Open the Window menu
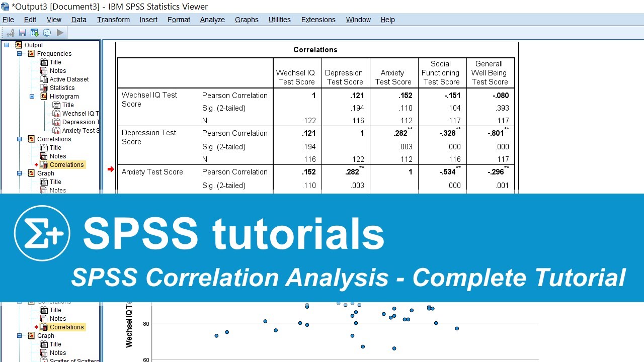Viewport: 644px width, 362px height. pyautogui.click(x=358, y=20)
